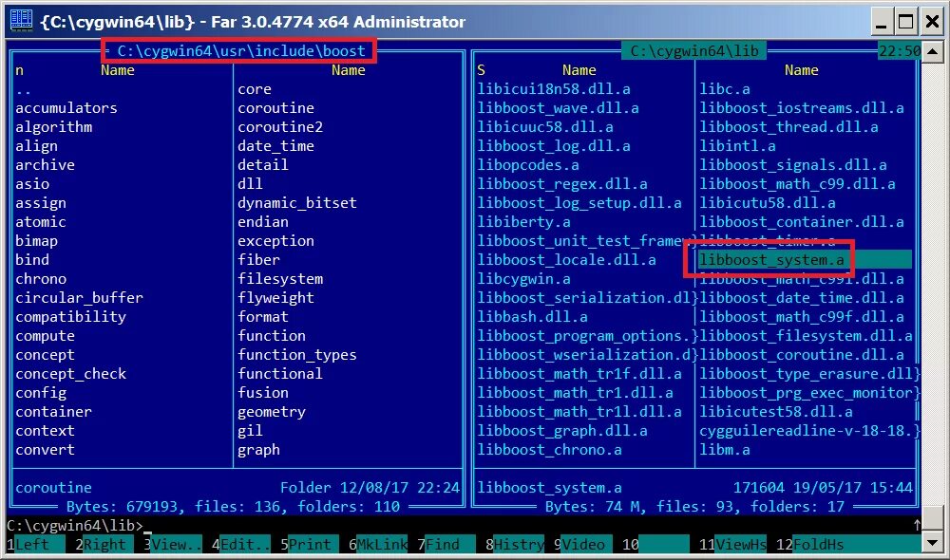This screenshot has height=560, width=950.
Task: Select libboost_regex.dll.a file
Action: 562,184
